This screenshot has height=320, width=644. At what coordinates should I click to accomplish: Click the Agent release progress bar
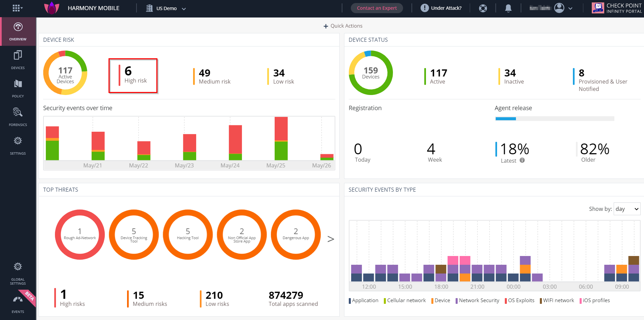(554, 119)
